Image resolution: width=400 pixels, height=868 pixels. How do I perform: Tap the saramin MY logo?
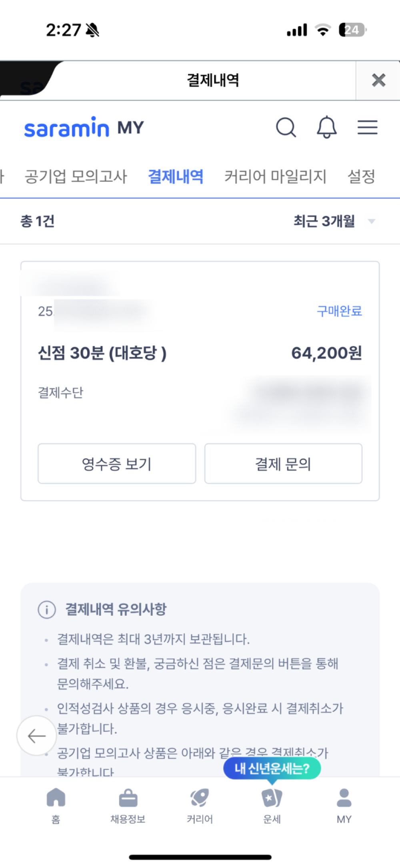click(84, 128)
